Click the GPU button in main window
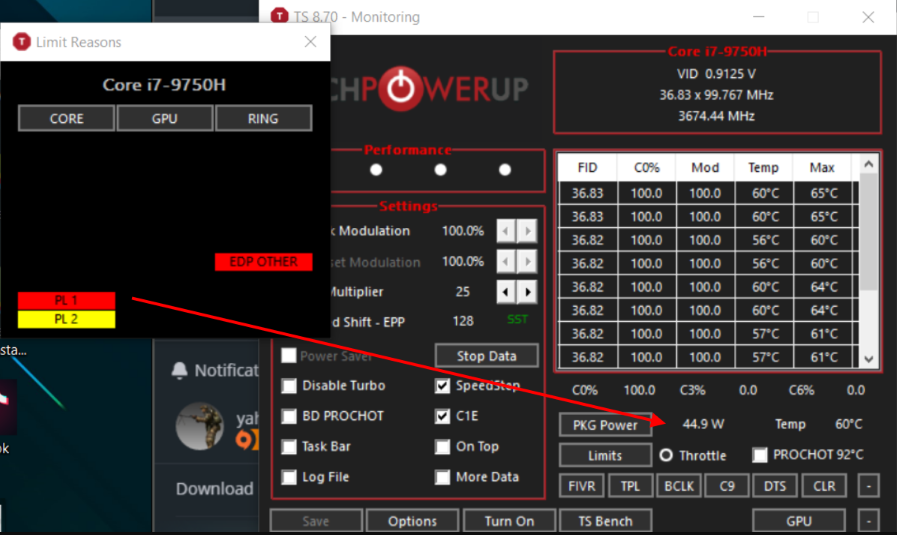The width and height of the screenshot is (897, 535). [799, 521]
